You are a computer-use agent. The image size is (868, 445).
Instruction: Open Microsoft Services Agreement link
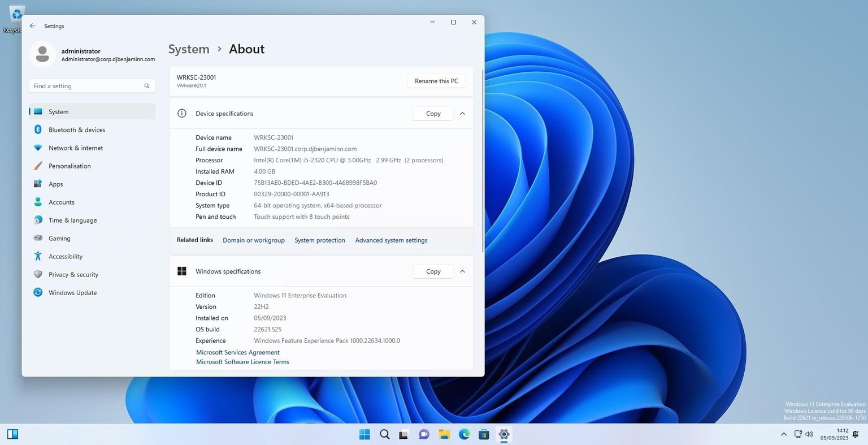[238, 352]
